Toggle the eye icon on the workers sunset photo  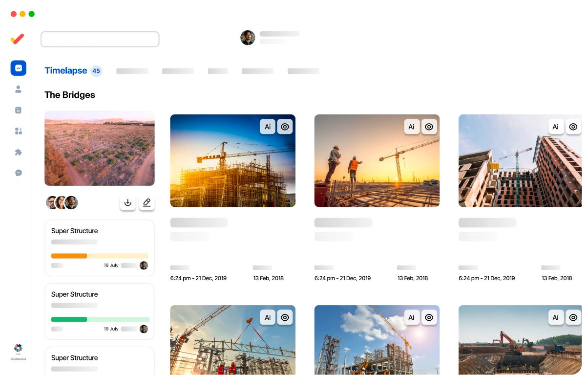pyautogui.click(x=429, y=127)
